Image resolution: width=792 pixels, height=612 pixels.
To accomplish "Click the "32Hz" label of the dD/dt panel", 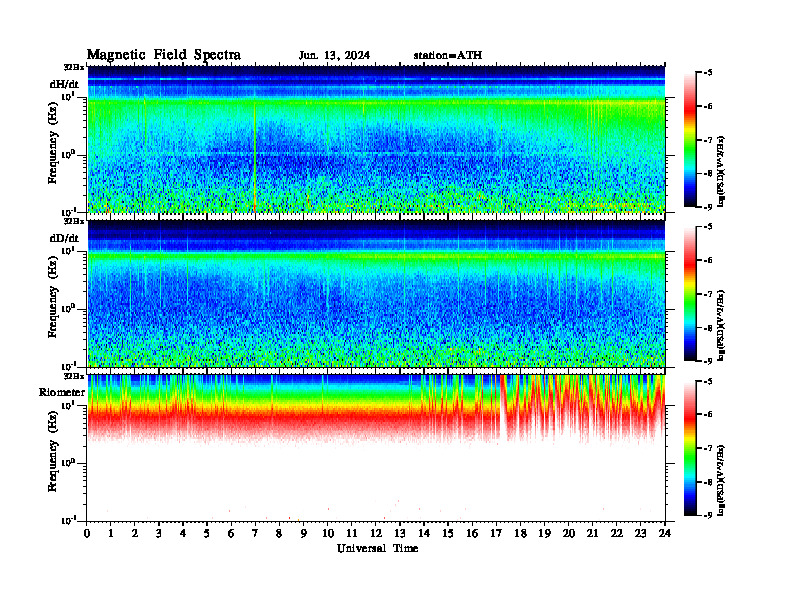I will [x=74, y=221].
